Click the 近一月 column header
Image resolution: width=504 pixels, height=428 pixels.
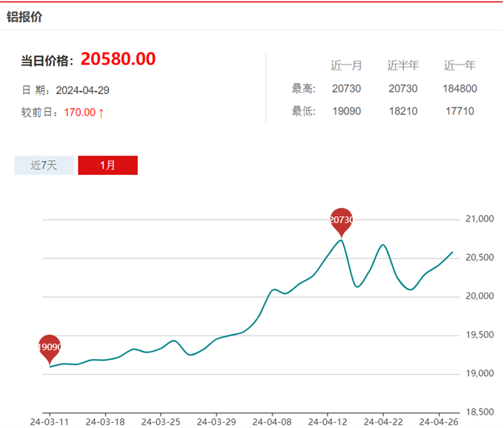point(346,66)
